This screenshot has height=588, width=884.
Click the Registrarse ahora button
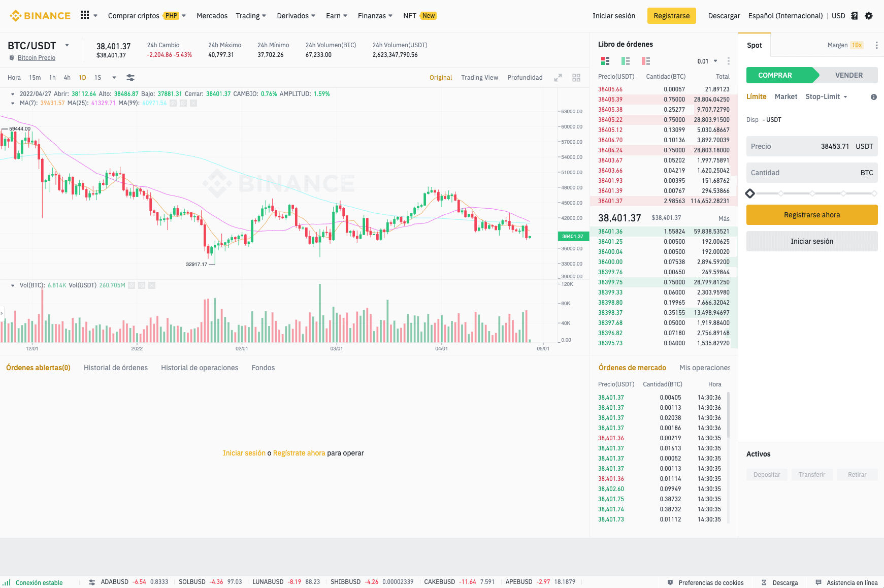click(x=812, y=215)
